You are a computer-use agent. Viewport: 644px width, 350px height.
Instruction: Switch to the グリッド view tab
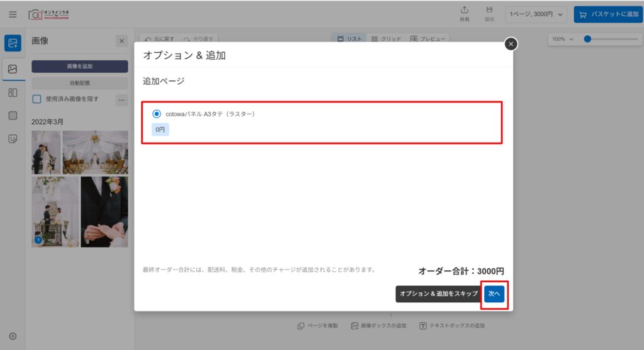(386, 39)
